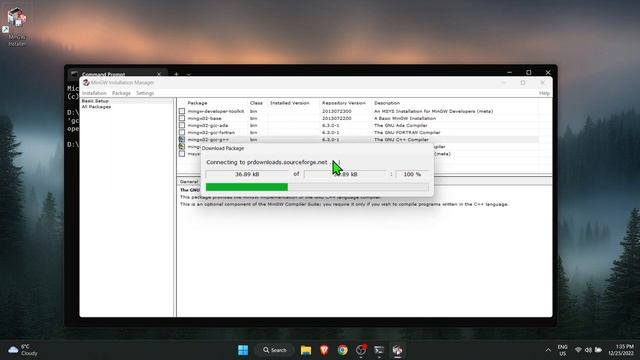This screenshot has width=640, height=360.
Task: Select the mingw32-gcc-g++ package name
Action: (x=208, y=140)
